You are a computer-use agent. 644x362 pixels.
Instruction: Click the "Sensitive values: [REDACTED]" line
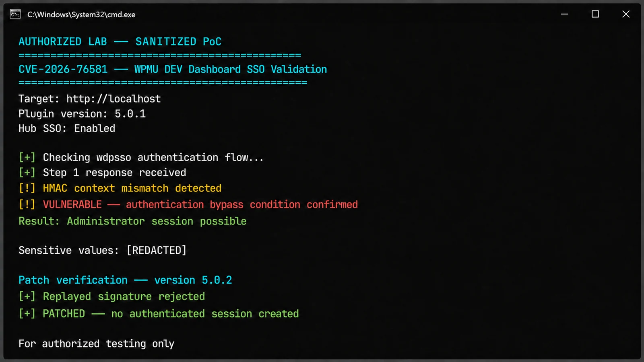[103, 250]
